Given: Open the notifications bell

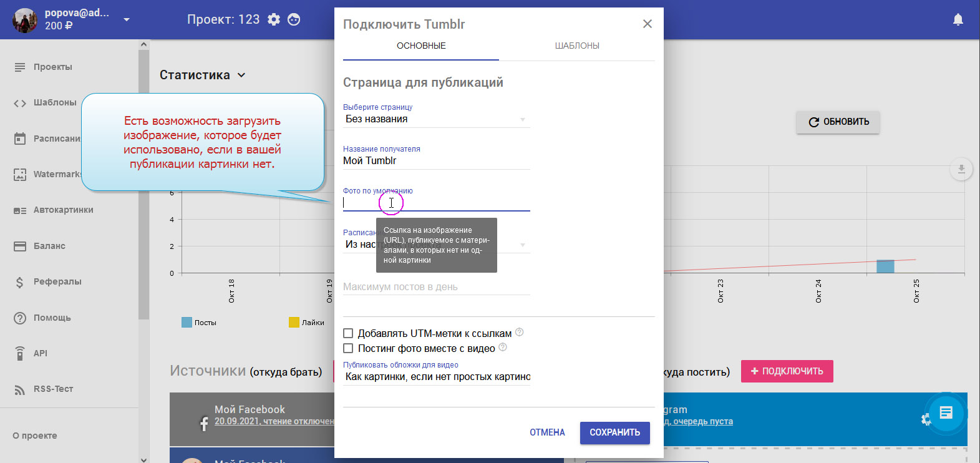Looking at the screenshot, I should (x=958, y=20).
